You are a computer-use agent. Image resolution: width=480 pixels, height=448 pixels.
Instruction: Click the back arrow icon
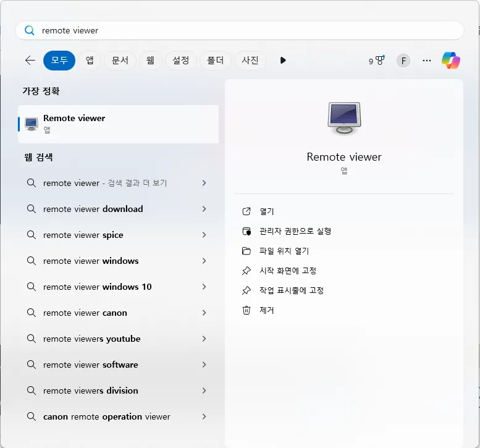30,61
